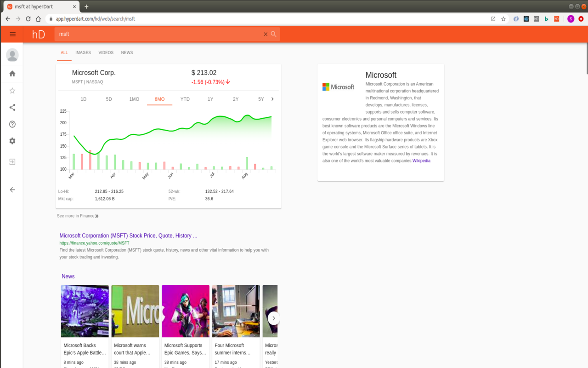Click the msft search input field
The width and height of the screenshot is (588, 368).
[159, 34]
